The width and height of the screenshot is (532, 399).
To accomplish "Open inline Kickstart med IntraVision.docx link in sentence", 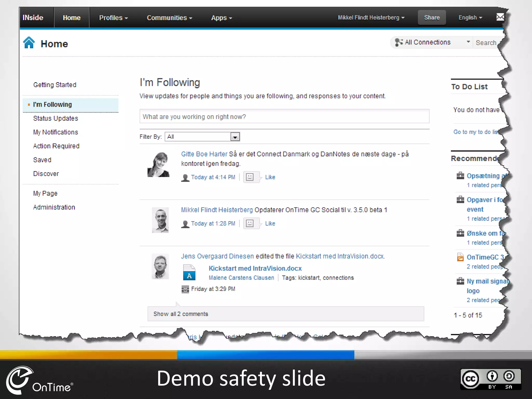I will (x=340, y=256).
